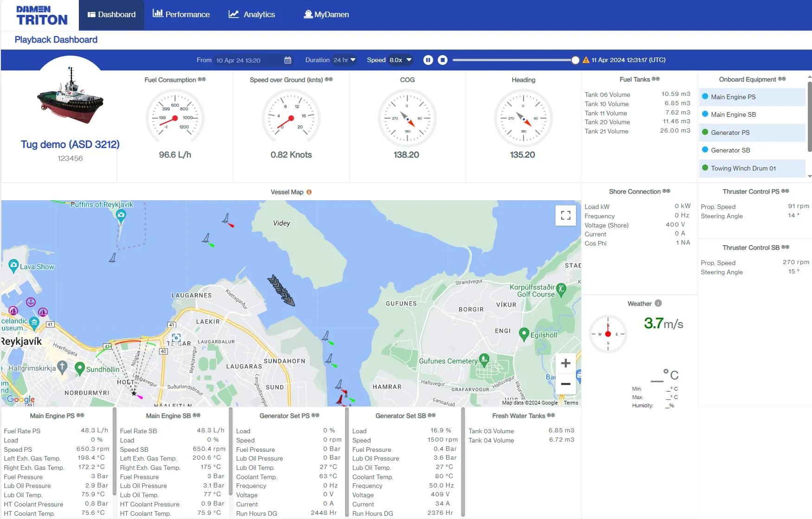Select Generator PS in Onboard Equipment
The height and width of the screenshot is (519, 812).
[730, 133]
